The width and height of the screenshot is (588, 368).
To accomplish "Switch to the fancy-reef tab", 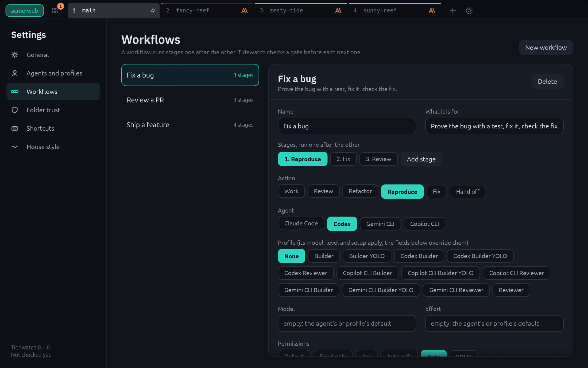I will click(207, 10).
